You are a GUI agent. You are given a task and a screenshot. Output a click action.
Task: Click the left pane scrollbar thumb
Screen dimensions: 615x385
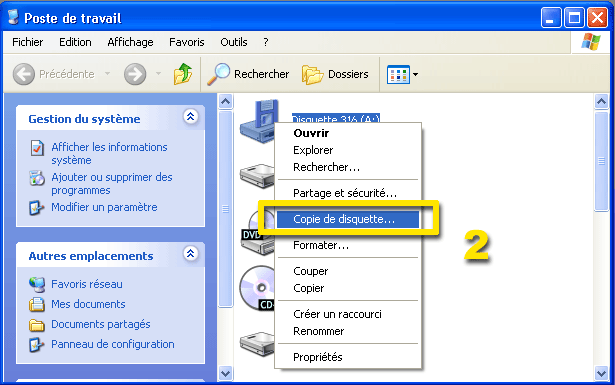click(226, 209)
